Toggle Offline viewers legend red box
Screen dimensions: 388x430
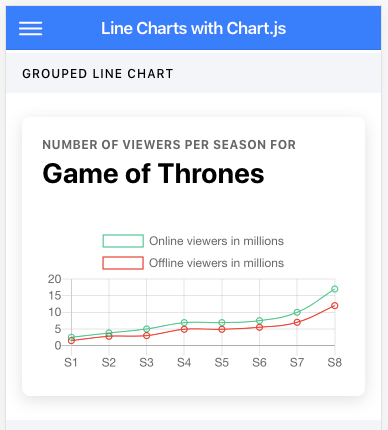(123, 263)
